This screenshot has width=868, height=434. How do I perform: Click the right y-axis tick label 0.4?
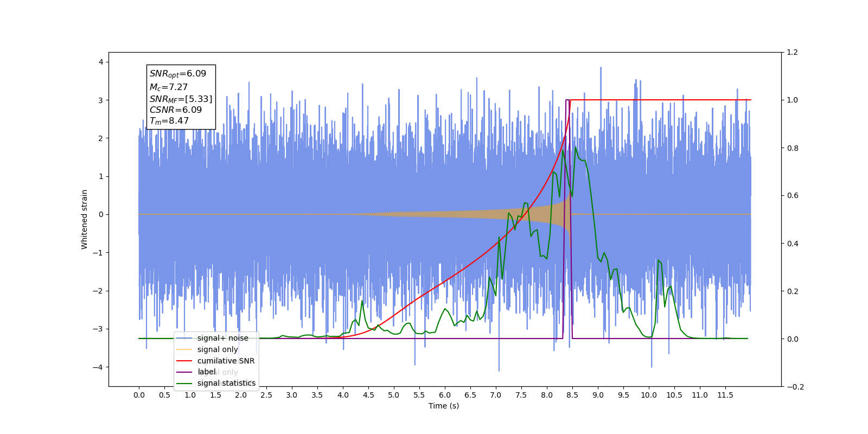click(792, 244)
